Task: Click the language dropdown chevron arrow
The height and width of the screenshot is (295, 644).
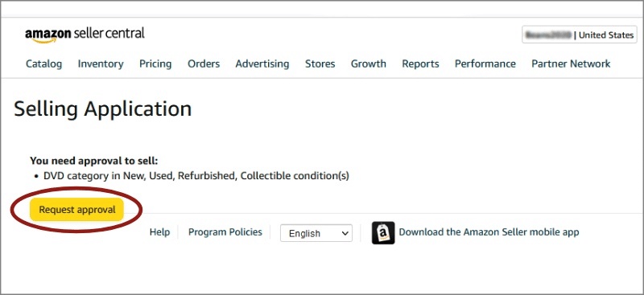Action: pyautogui.click(x=345, y=233)
